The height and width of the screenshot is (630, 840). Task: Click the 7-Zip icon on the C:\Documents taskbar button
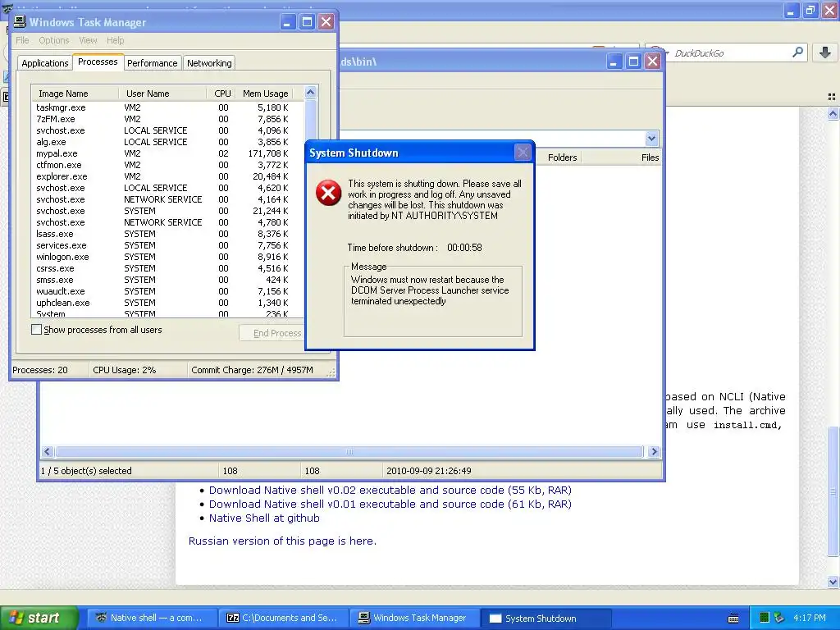tap(232, 618)
